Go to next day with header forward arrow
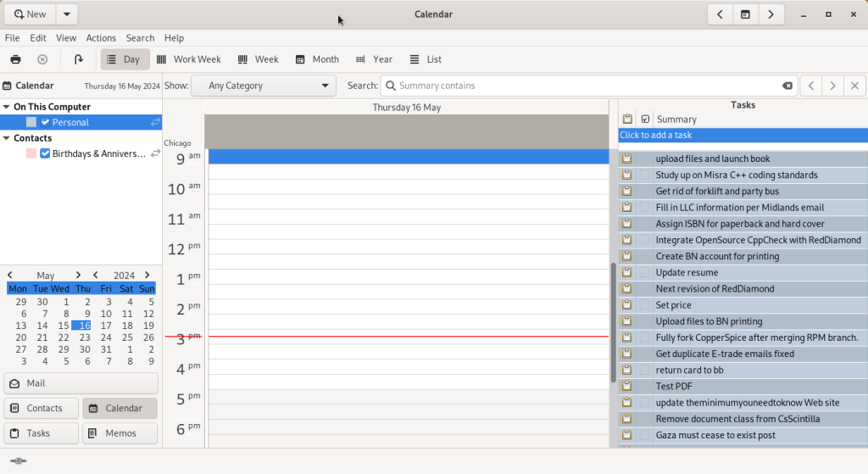The image size is (868, 474). [771, 14]
